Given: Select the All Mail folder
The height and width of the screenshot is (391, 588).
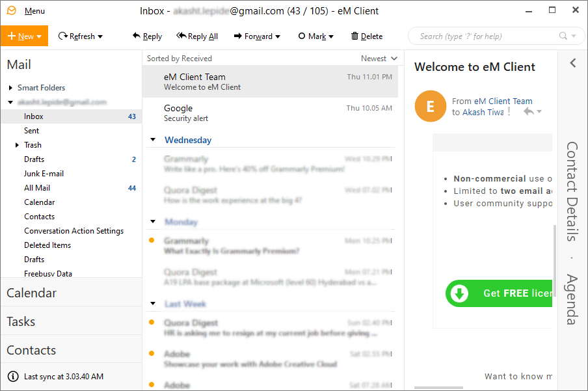Looking at the screenshot, I should 37,187.
